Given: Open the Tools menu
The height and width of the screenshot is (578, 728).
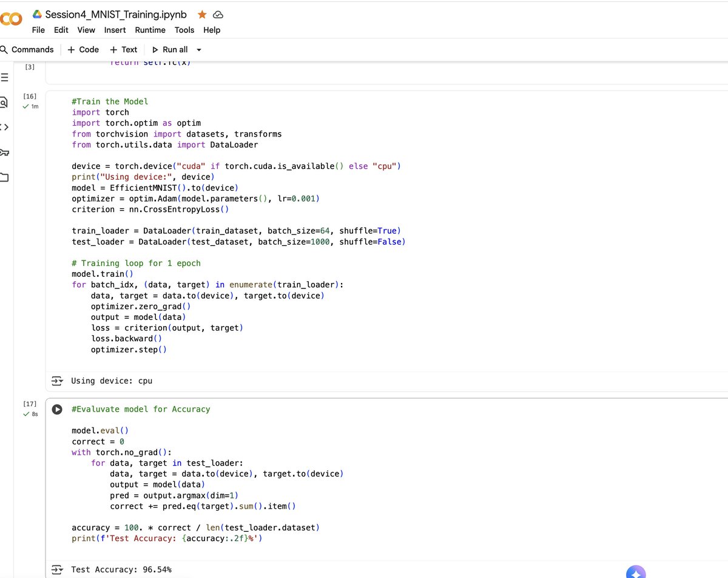Looking at the screenshot, I should [x=184, y=30].
